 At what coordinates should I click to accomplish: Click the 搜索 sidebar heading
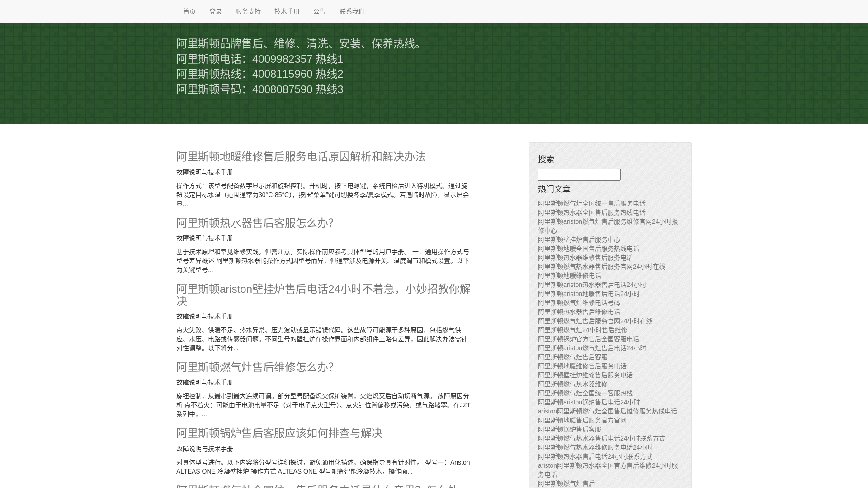point(546,159)
